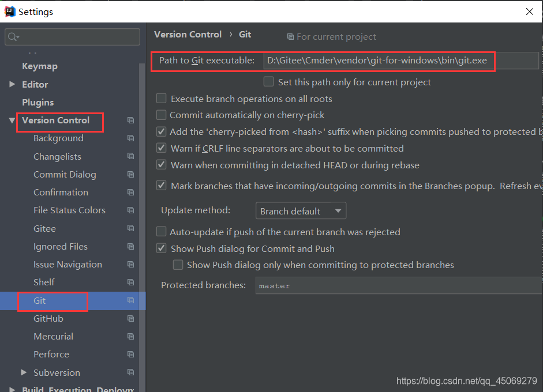This screenshot has height=392, width=543.
Task: Click the search magnifier icon in settings
Action: click(13, 37)
